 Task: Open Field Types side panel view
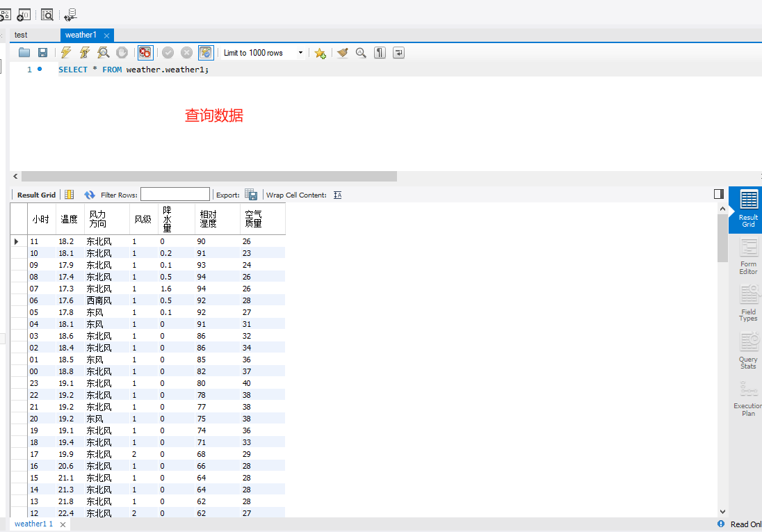pyautogui.click(x=748, y=303)
